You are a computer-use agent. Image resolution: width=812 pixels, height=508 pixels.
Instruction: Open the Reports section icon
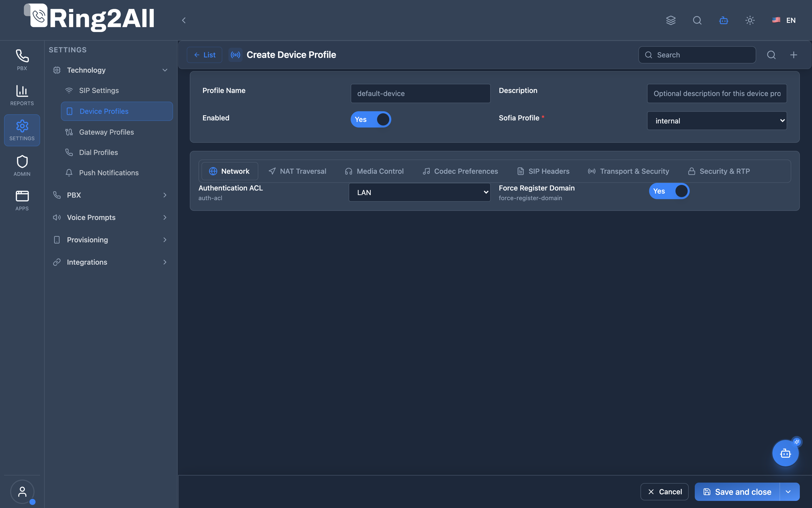tap(22, 95)
